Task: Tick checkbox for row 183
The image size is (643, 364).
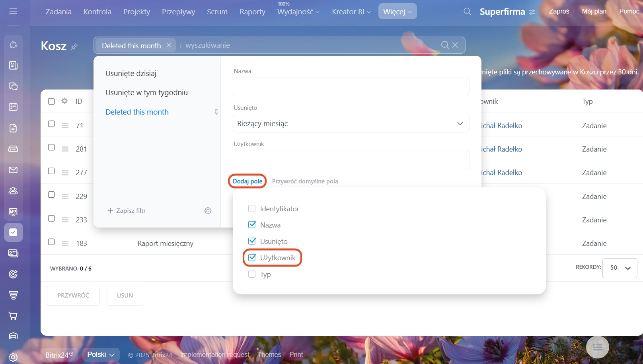Action: tap(51, 242)
